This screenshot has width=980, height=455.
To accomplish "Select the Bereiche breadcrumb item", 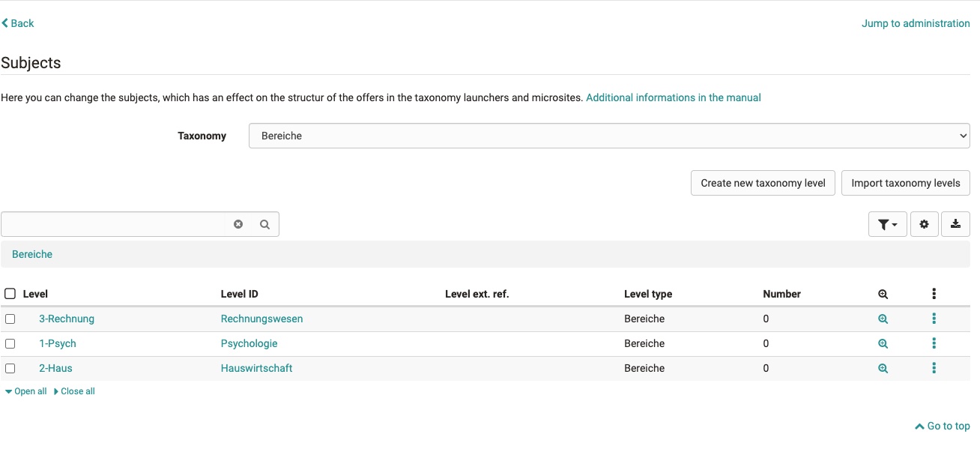I will coord(32,254).
